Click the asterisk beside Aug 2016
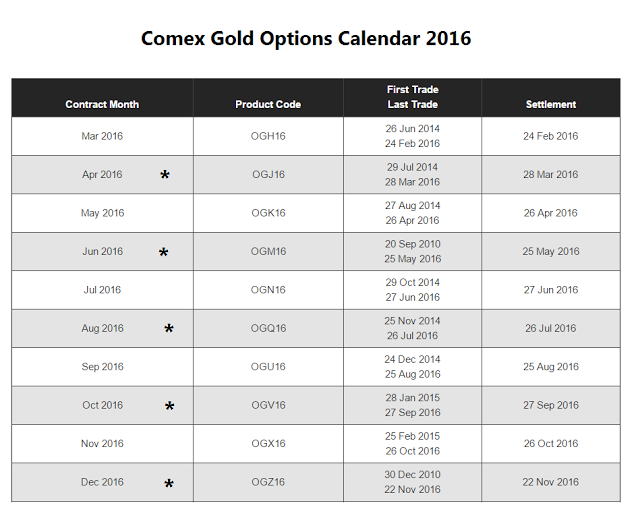640x528 pixels. point(169,330)
